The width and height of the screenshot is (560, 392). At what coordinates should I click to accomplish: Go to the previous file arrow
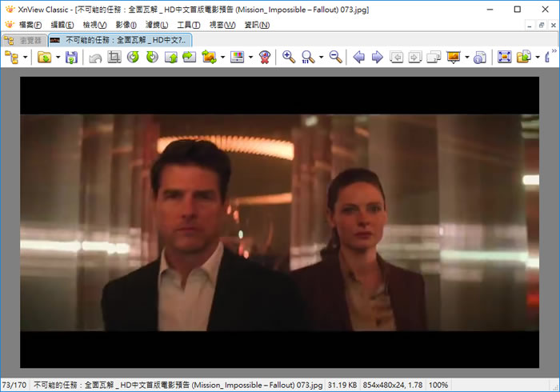(358, 57)
